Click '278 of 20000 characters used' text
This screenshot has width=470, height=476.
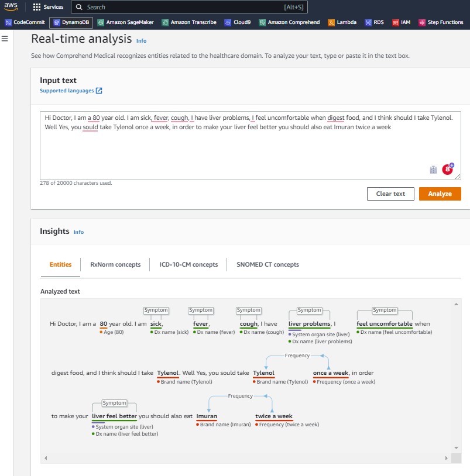coord(76,183)
